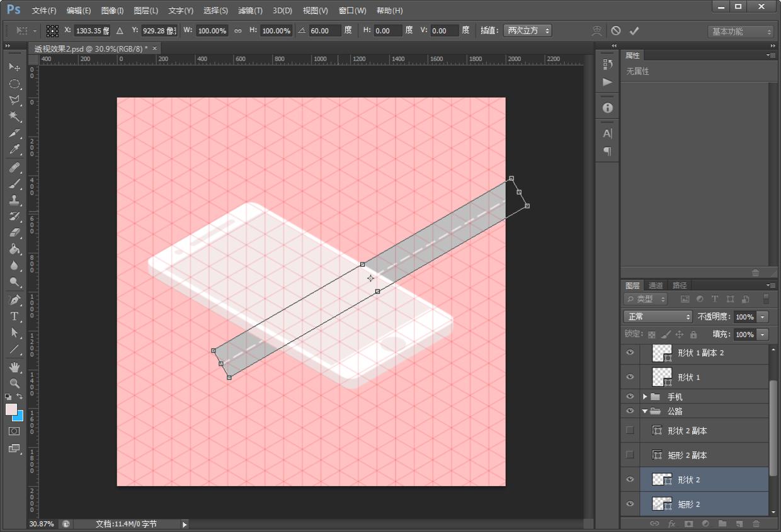Open the 插值 interpolation dropdown

528,31
